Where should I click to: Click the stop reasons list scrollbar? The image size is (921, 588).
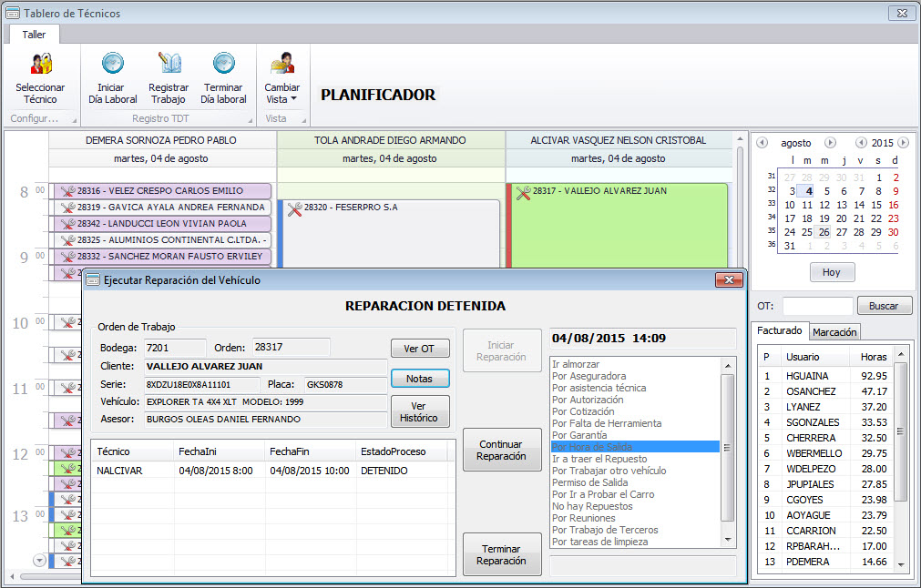click(x=726, y=446)
